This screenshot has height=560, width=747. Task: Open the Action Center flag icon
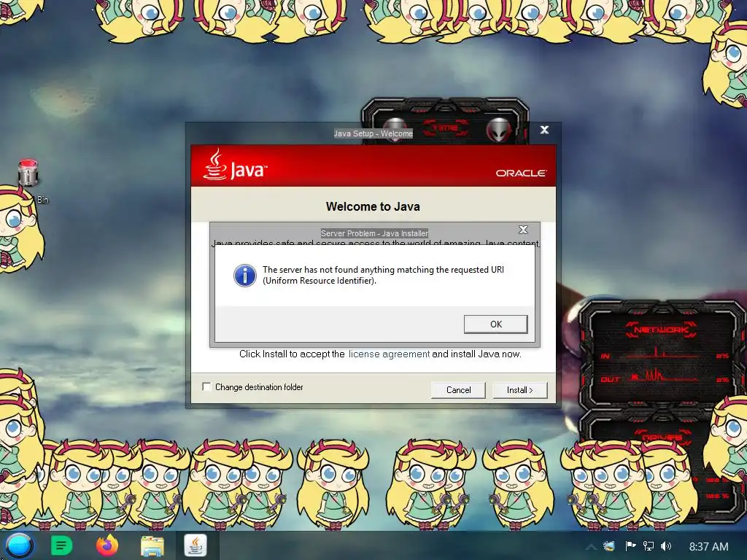(630, 546)
